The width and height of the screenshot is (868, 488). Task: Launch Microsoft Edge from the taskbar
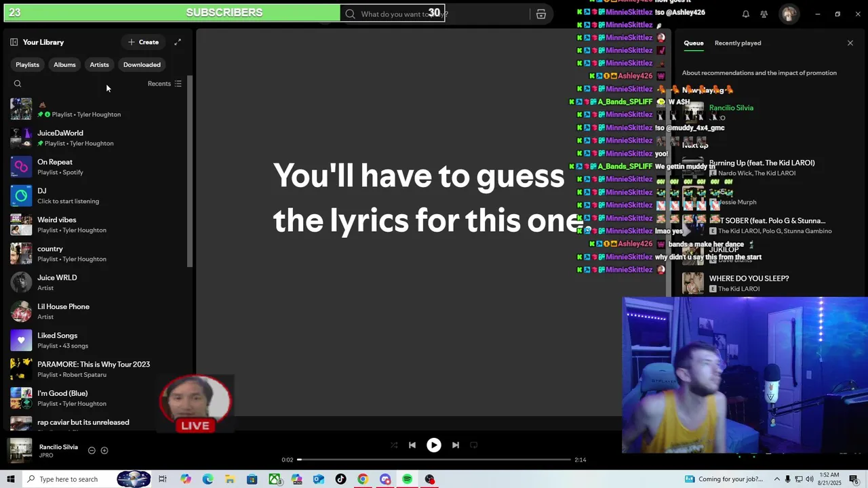[x=208, y=479]
